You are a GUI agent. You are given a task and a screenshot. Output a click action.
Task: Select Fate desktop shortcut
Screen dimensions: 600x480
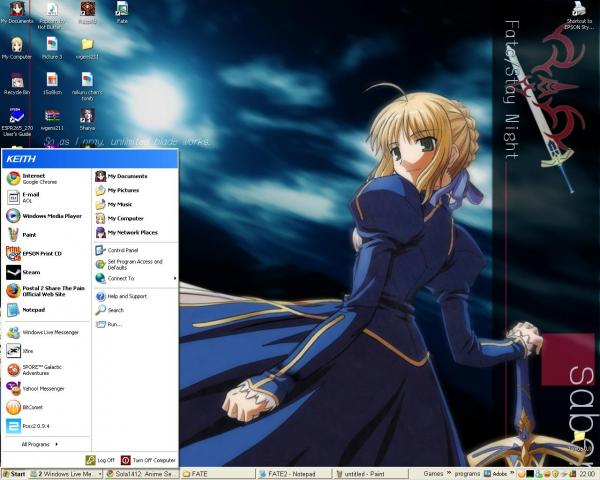pos(122,13)
